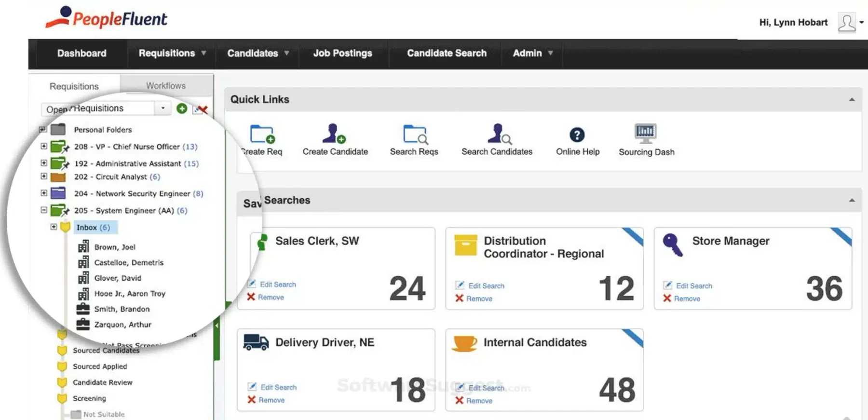Expand requisition 208 VP Chief Nurse Officer
The width and height of the screenshot is (868, 420).
(44, 146)
